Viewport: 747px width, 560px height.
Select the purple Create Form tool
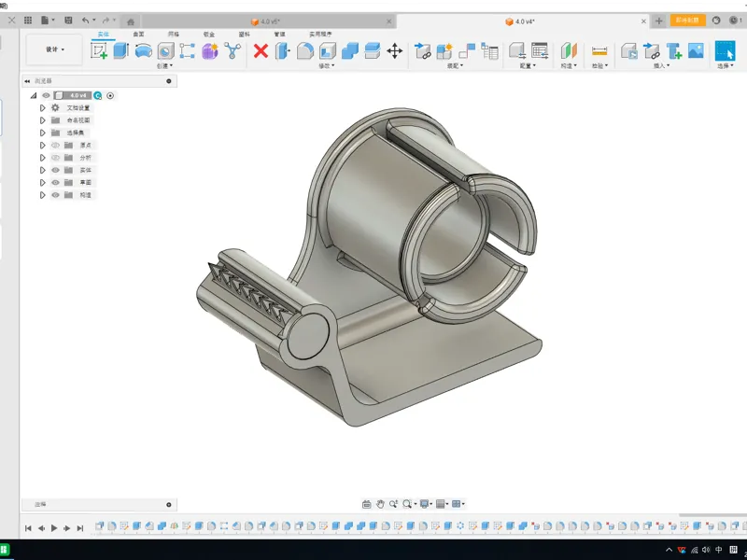point(209,50)
